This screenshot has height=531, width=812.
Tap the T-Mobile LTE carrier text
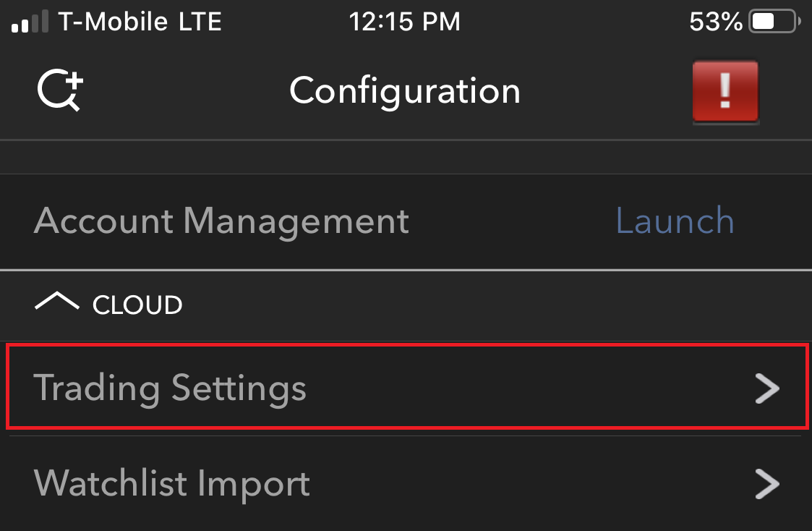pyautogui.click(x=140, y=22)
